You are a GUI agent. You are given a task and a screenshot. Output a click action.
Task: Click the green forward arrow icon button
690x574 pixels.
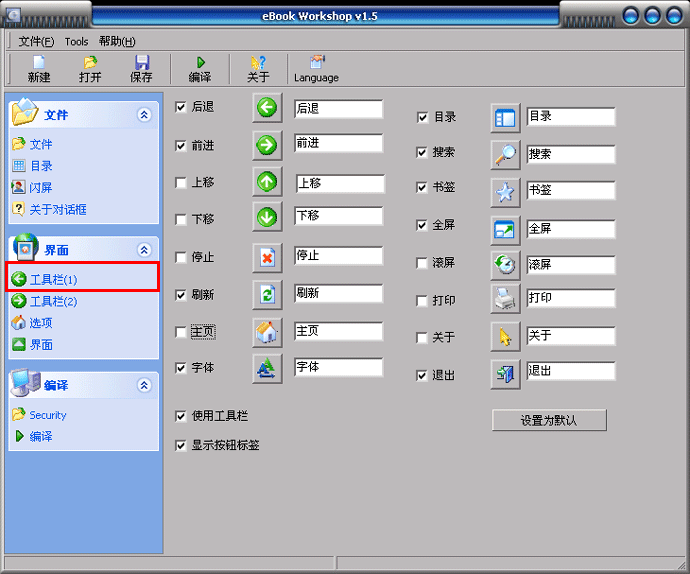(x=267, y=145)
